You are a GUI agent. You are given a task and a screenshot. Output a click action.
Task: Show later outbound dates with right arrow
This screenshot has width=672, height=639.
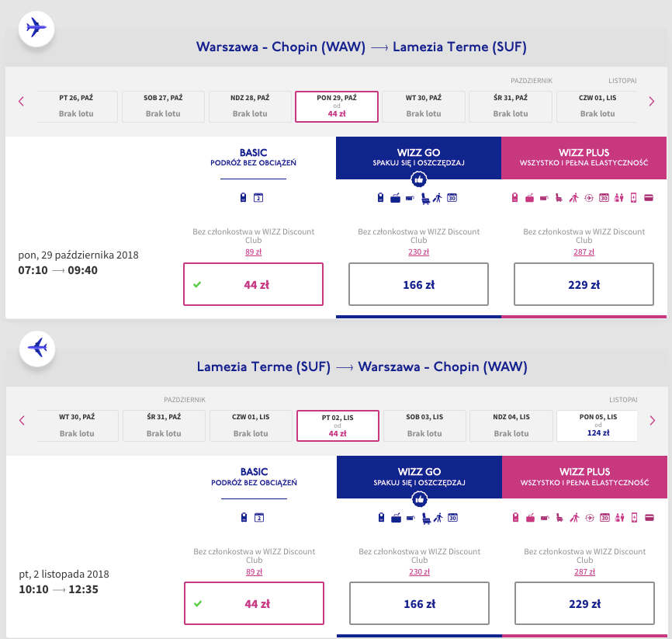[652, 101]
